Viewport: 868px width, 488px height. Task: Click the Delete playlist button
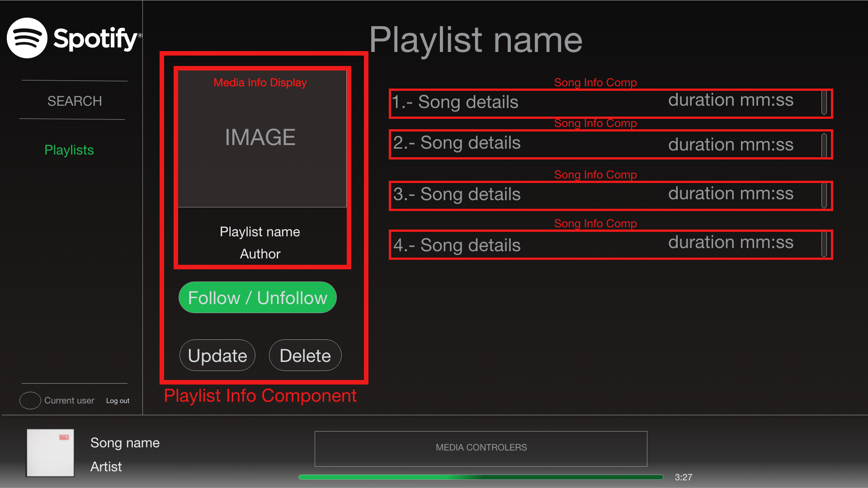(x=305, y=356)
